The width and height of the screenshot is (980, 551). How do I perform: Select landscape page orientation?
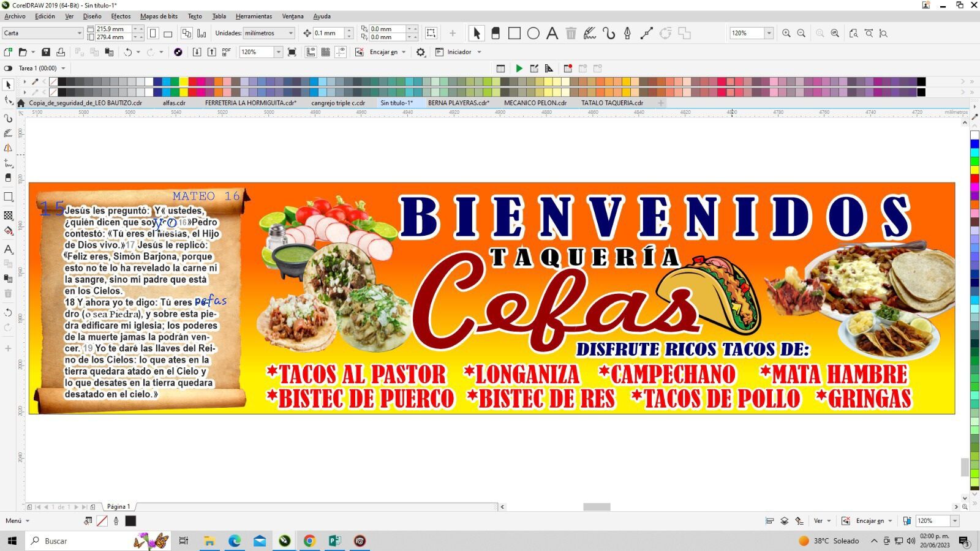168,33
